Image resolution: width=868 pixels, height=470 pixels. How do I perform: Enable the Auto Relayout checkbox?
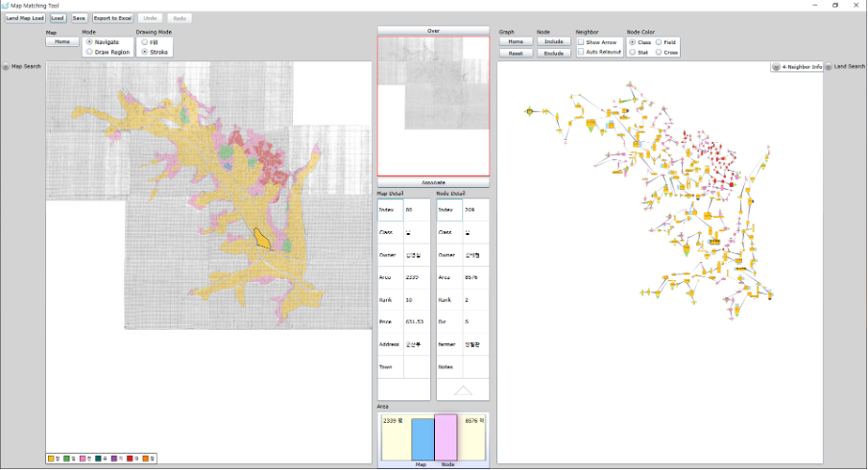click(581, 52)
